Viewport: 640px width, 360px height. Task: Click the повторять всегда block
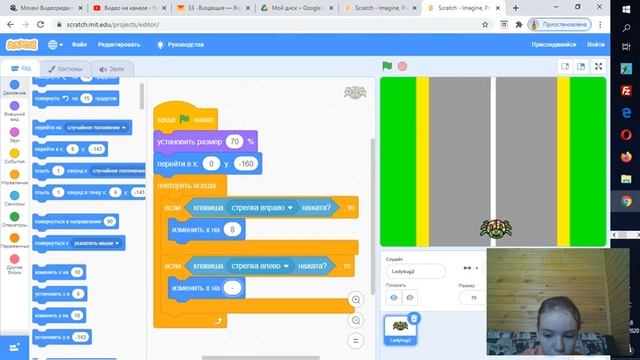click(x=187, y=185)
